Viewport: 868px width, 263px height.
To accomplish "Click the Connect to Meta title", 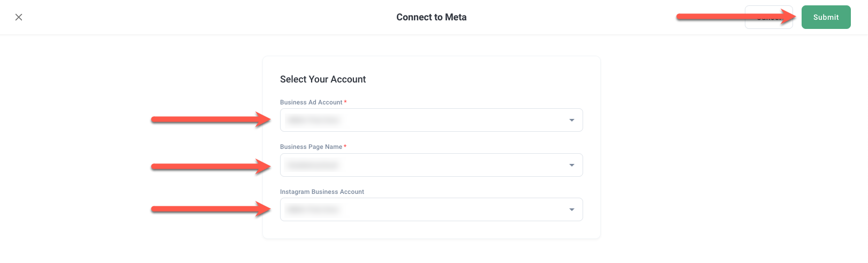I will [x=431, y=17].
